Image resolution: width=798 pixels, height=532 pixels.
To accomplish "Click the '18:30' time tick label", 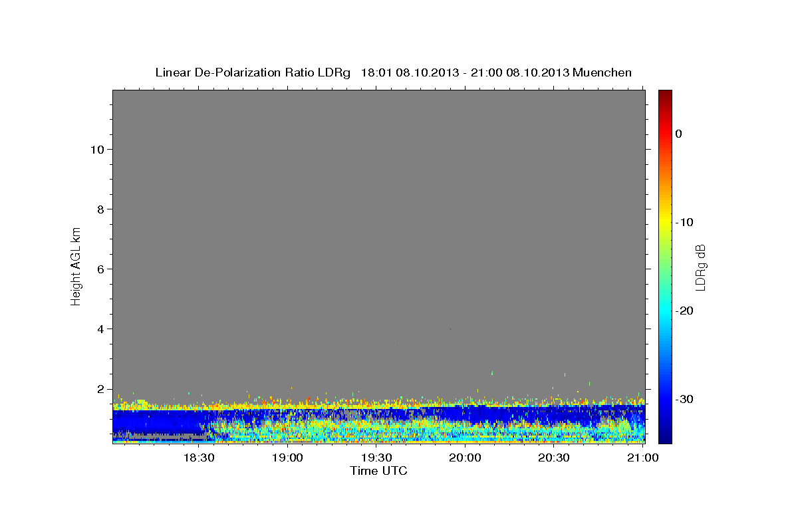I will 199,458.
